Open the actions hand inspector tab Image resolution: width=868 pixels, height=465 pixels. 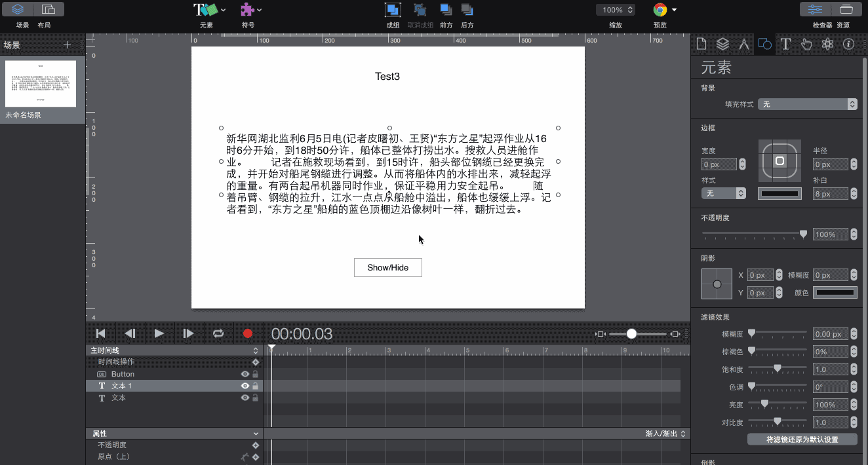click(806, 45)
